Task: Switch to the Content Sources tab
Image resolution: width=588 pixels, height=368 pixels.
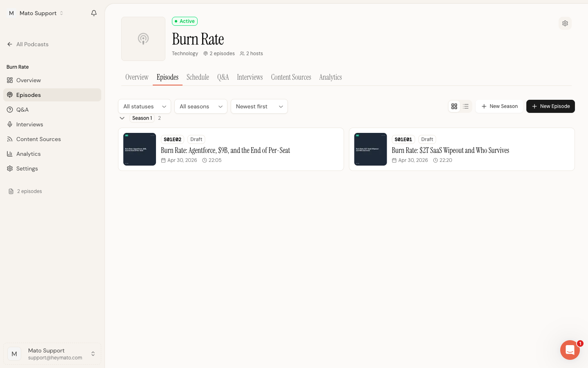Action: (x=291, y=77)
